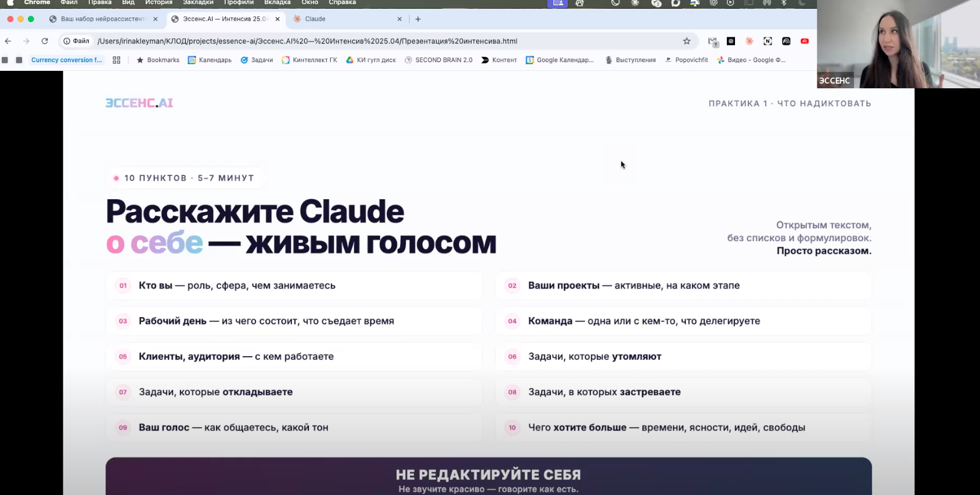Open the Popovichfit bookmark
980x495 pixels.
click(686, 60)
